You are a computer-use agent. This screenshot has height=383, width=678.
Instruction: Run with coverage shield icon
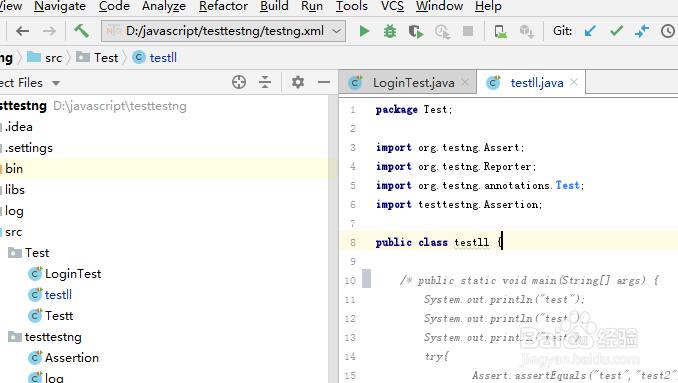[416, 32]
